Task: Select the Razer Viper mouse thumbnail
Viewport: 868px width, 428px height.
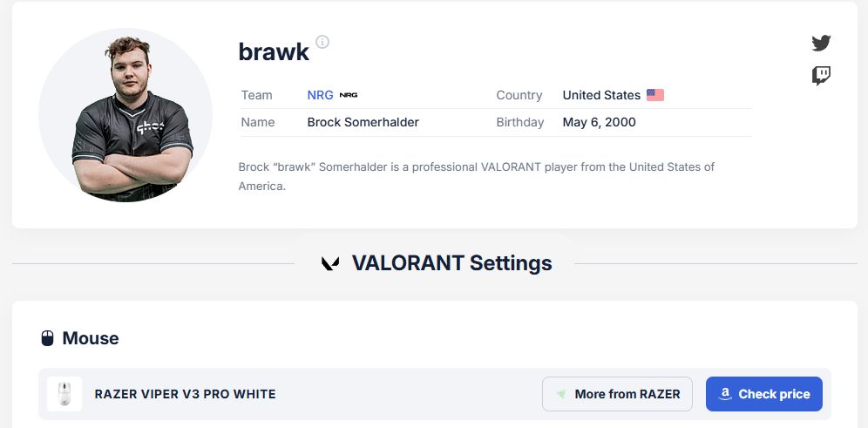Action: coord(64,394)
